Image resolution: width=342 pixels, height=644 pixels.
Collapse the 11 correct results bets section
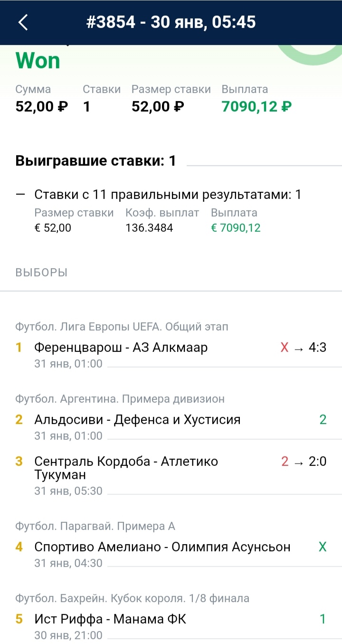point(20,194)
